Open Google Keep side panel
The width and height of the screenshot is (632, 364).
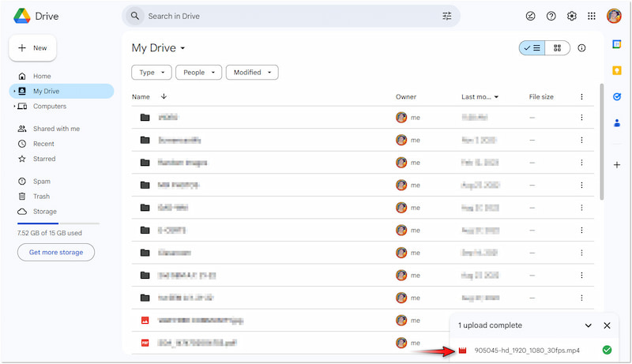pyautogui.click(x=617, y=70)
